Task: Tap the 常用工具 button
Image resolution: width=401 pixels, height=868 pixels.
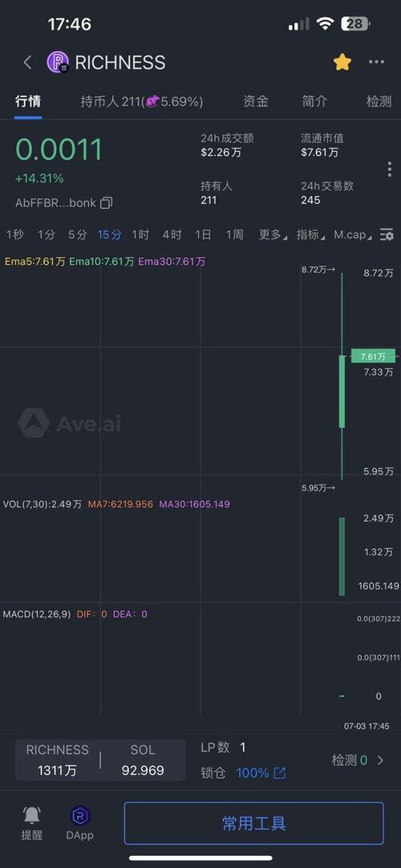Action: (x=254, y=823)
